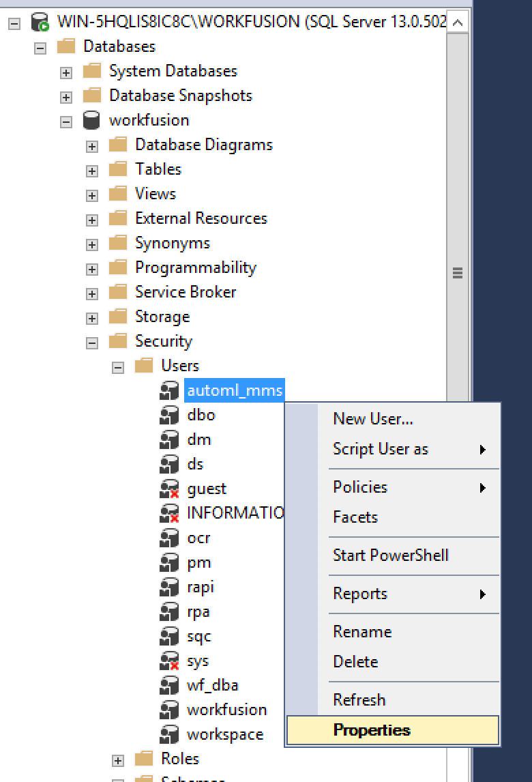Click the vertical scrollbar thumb
Viewport: 532px width, 782px height.
click(x=458, y=273)
